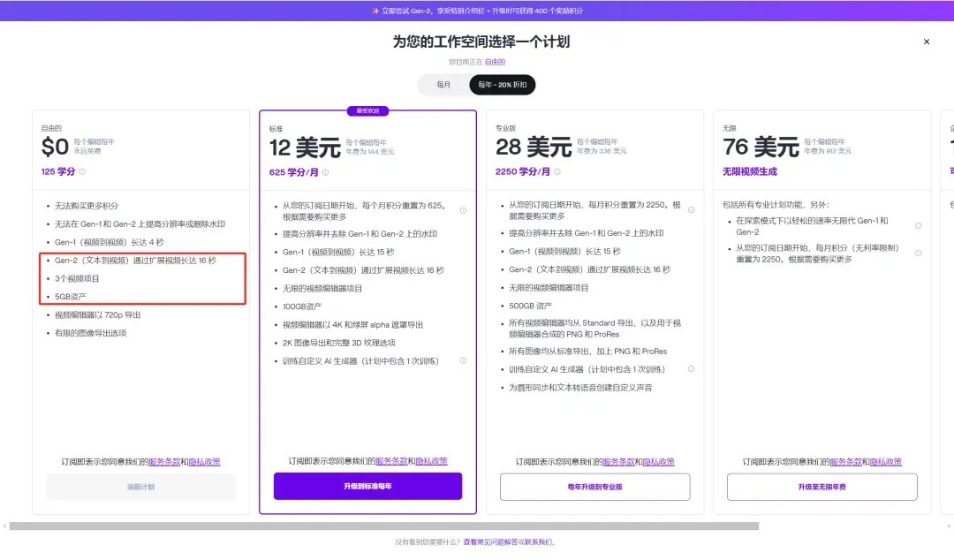The height and width of the screenshot is (560, 954).
Task: Open info icon beside Pro 积分重置为 2250 bullet
Action: coord(691,210)
